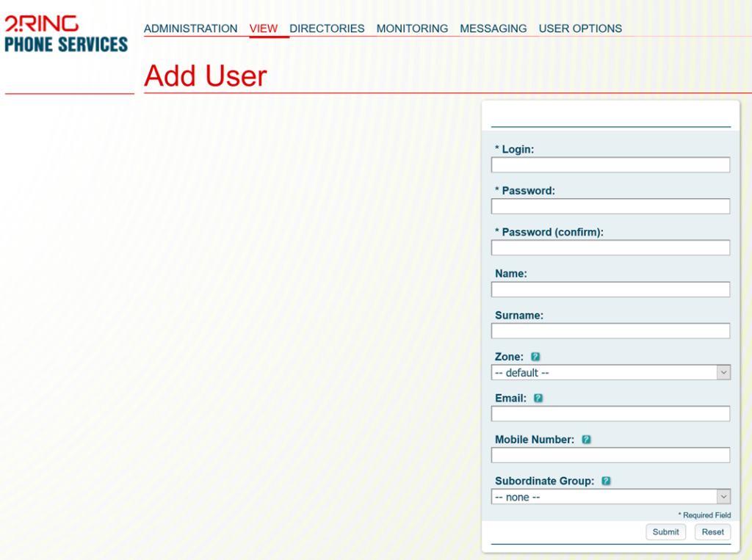
Task: Navigate to MONITORING
Action: click(412, 29)
